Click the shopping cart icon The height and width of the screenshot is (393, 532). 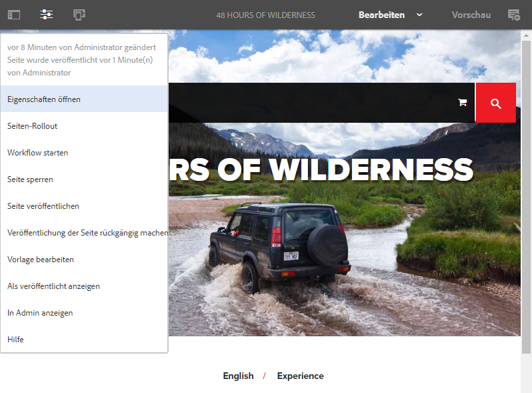462,102
